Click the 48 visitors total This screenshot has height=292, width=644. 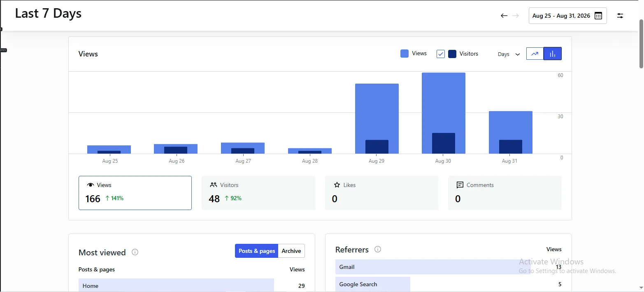(214, 199)
